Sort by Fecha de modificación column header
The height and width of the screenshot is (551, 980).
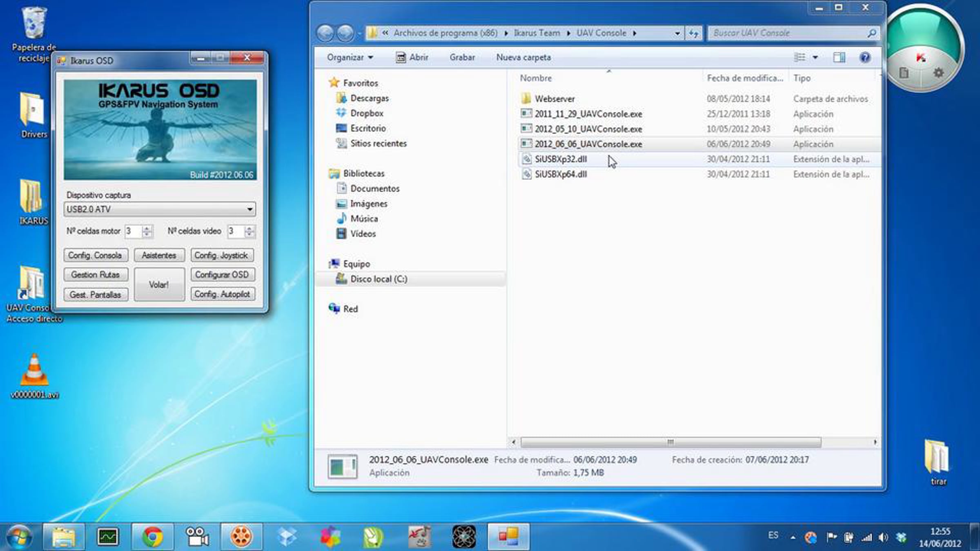tap(745, 78)
